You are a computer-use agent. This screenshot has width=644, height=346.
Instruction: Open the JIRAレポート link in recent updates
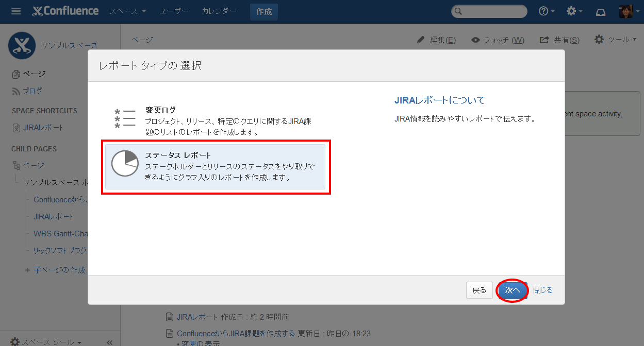pyautogui.click(x=197, y=317)
